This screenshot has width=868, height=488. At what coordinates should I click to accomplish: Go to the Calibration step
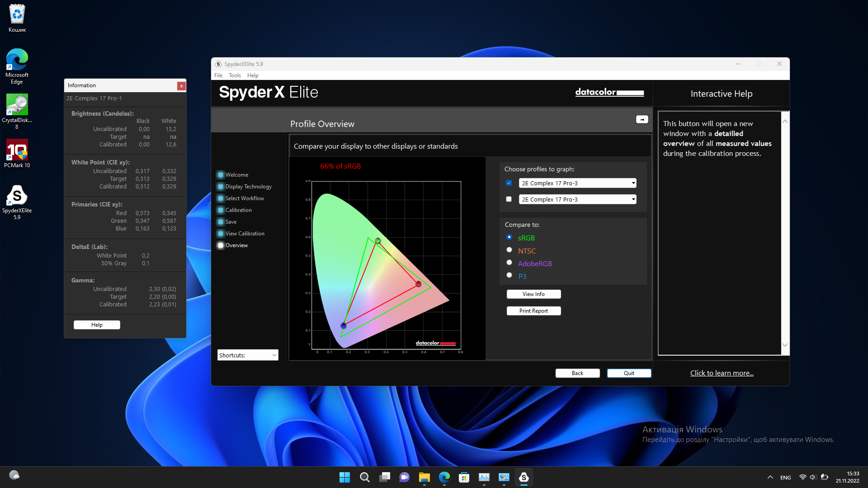tap(239, 210)
